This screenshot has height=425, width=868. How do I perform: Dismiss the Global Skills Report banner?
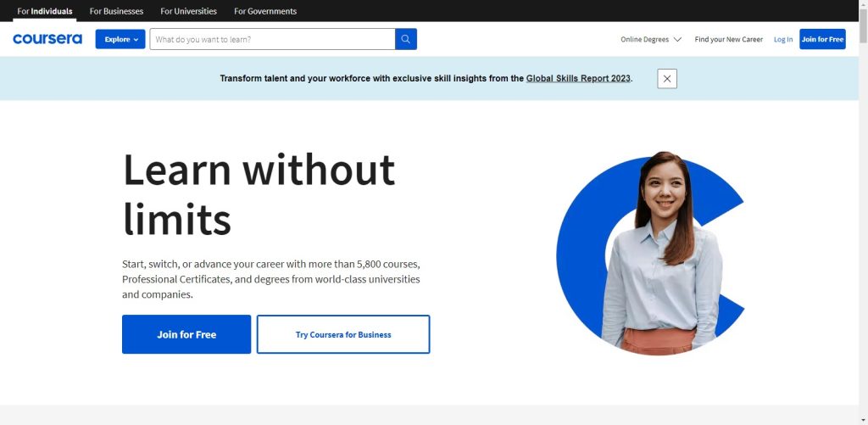tap(667, 79)
